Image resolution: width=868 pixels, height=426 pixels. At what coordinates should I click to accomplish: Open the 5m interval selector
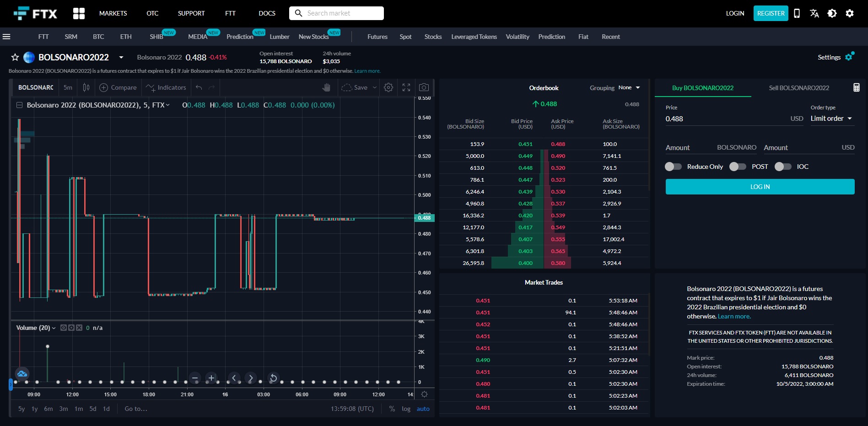point(68,87)
